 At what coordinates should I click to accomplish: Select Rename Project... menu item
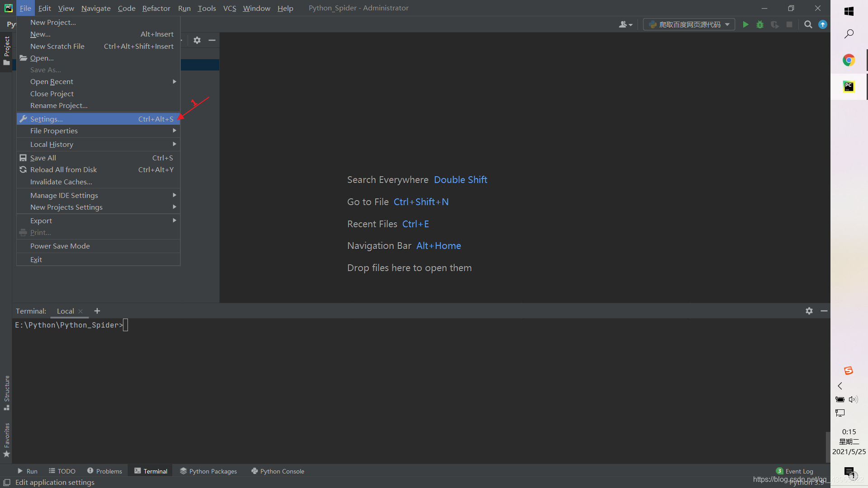pos(98,105)
